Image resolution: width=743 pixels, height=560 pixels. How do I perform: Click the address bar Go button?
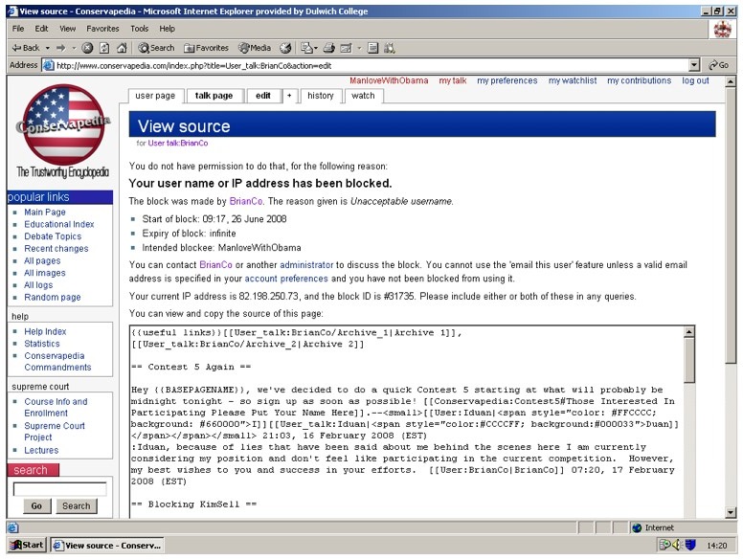(x=718, y=65)
